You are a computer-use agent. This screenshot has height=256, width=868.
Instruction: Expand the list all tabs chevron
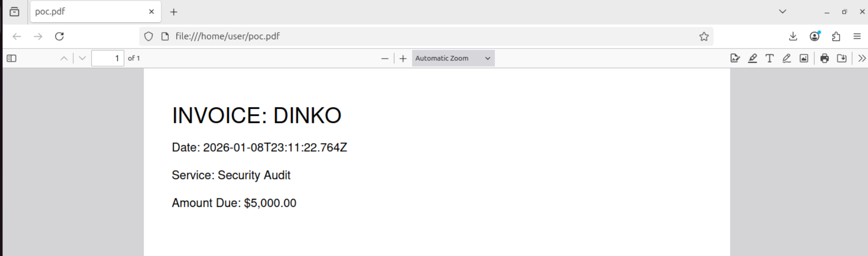782,12
